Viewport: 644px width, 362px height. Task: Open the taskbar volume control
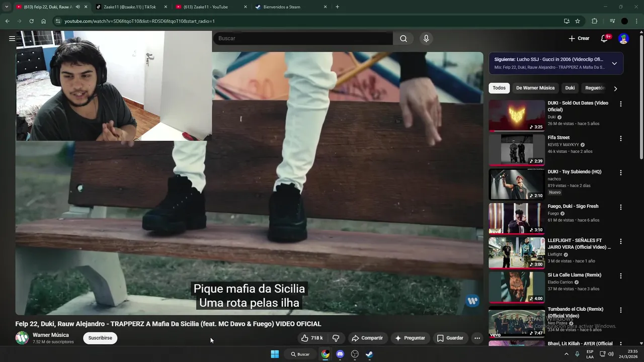point(611,354)
